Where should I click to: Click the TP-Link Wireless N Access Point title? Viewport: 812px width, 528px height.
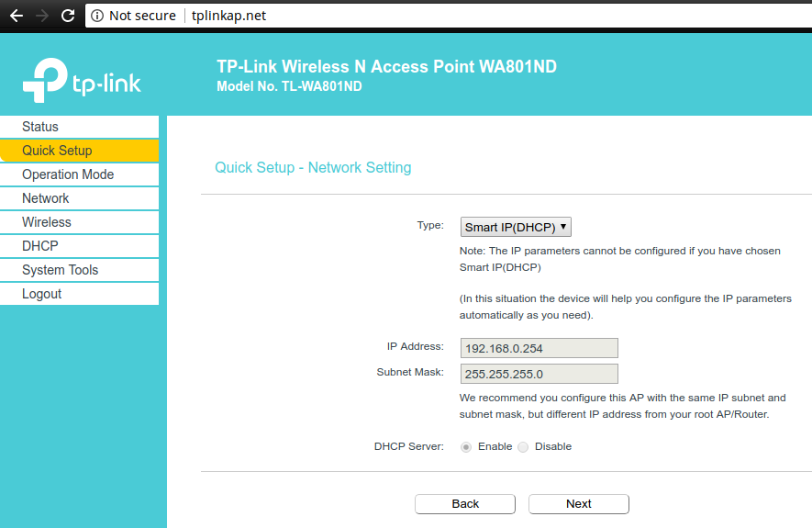point(386,66)
